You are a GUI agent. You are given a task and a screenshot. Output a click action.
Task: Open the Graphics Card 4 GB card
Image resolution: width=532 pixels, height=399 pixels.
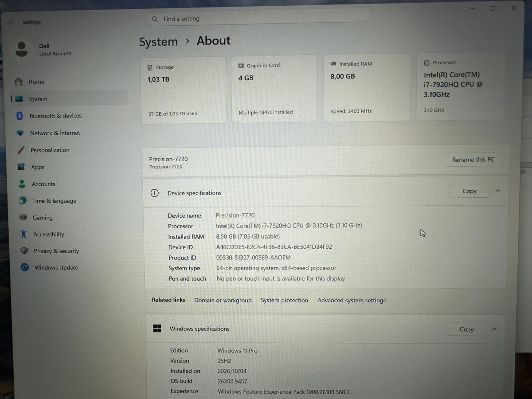(x=275, y=89)
